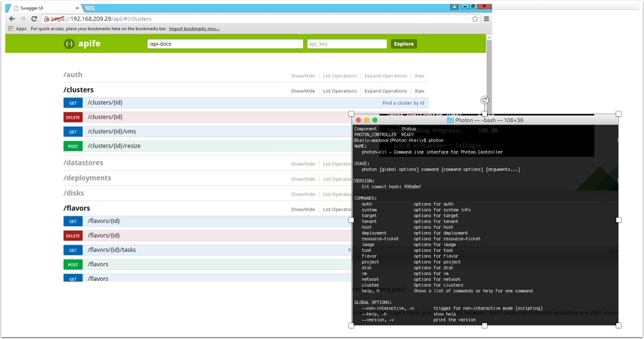
Task: Click POST badge for /flavors
Action: pyautogui.click(x=73, y=264)
